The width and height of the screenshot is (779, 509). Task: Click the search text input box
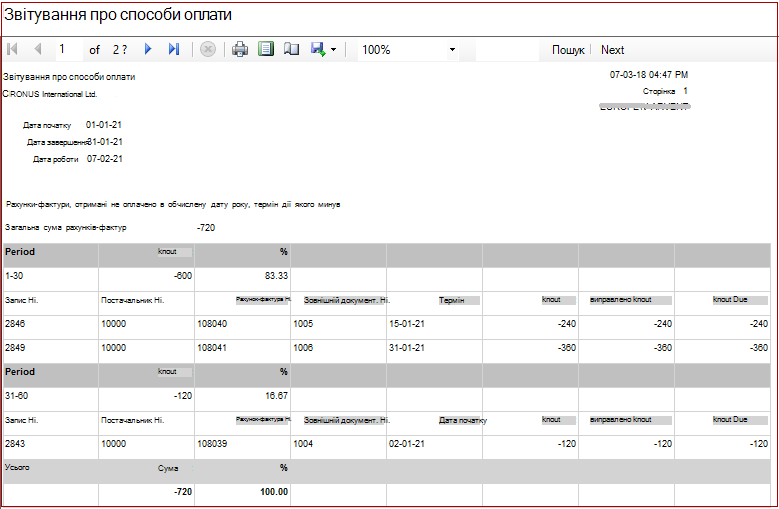point(507,50)
